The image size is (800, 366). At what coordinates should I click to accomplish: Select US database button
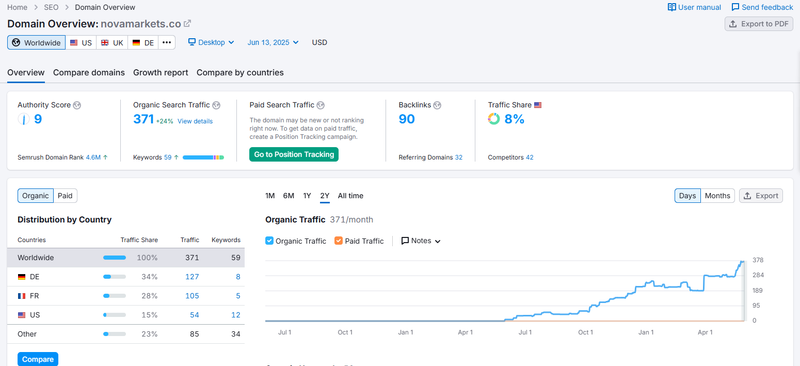(81, 43)
